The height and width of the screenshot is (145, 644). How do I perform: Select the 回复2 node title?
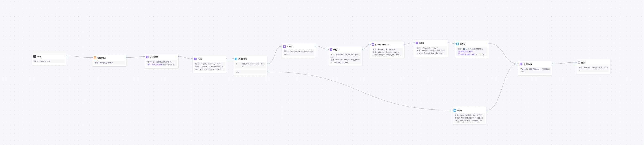click(x=462, y=44)
